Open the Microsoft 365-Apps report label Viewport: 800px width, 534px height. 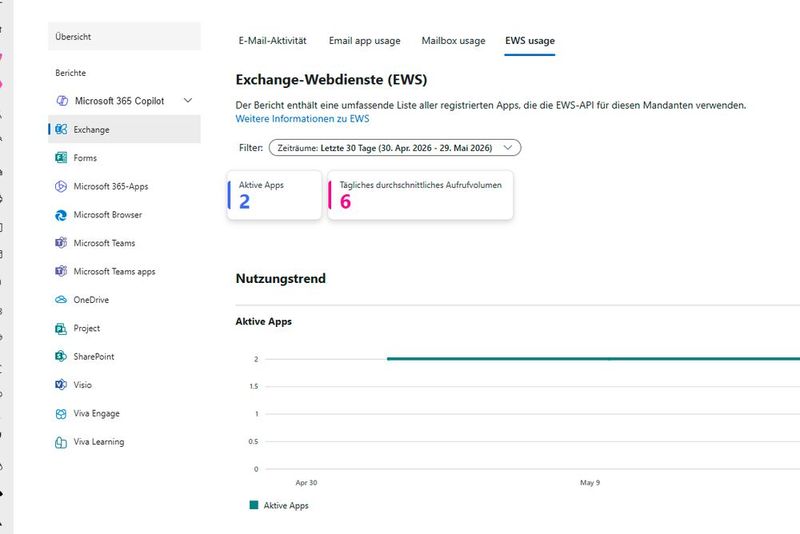111,187
